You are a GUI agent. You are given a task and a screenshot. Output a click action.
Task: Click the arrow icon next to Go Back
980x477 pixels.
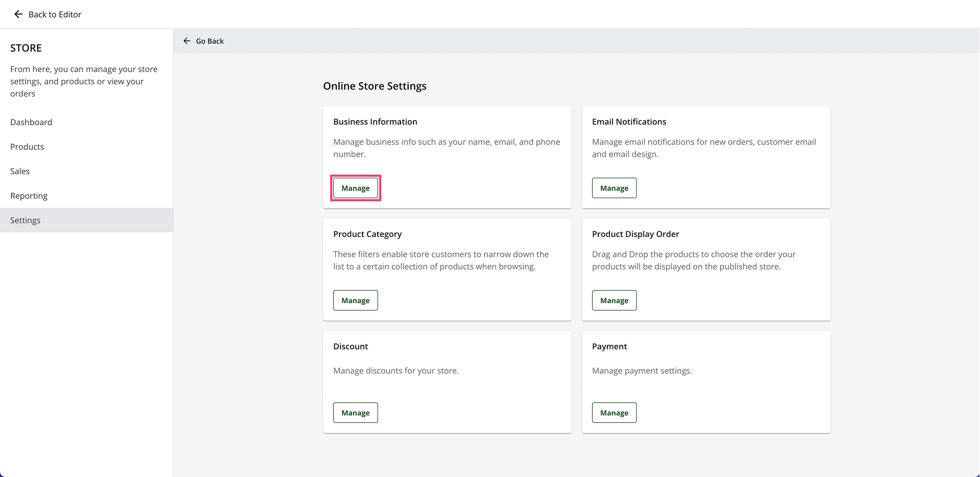coord(187,41)
